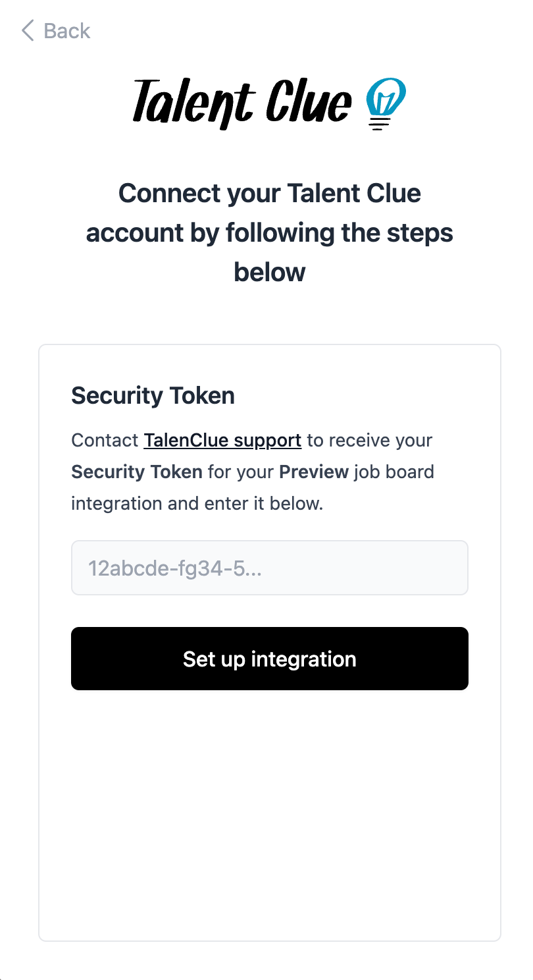Open the TalenClue support link
This screenshot has height=980, width=533.
(222, 440)
